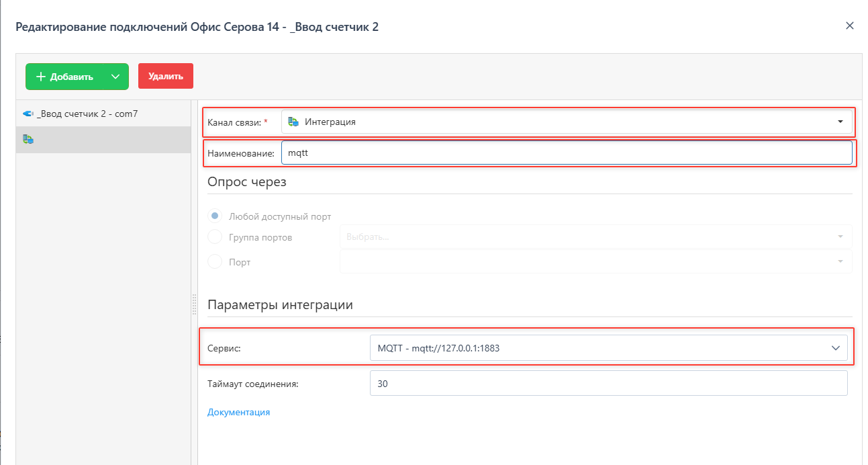This screenshot has width=868, height=465.
Task: Open the Документация link
Action: point(238,412)
